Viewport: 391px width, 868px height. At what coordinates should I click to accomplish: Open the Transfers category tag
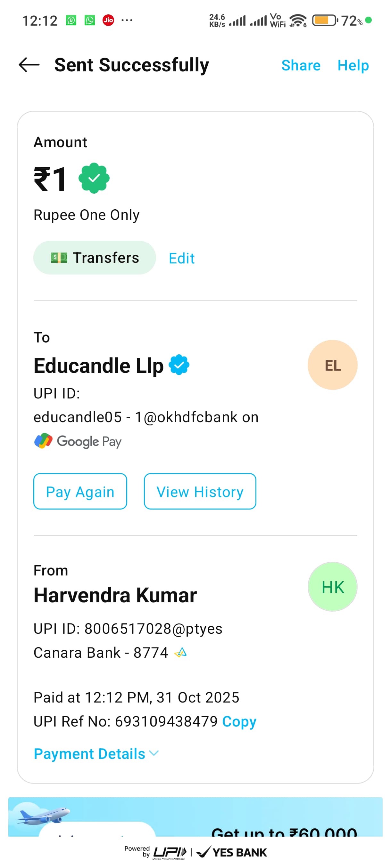(95, 258)
